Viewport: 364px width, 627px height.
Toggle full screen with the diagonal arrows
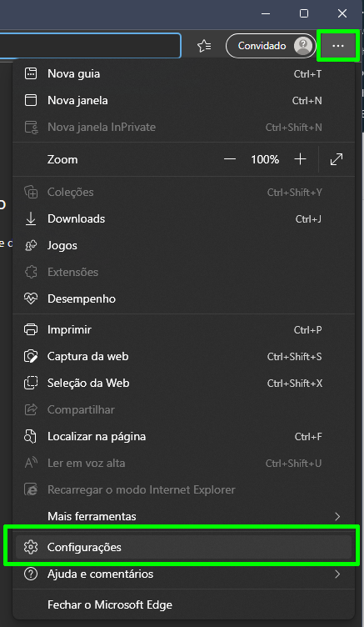337,159
